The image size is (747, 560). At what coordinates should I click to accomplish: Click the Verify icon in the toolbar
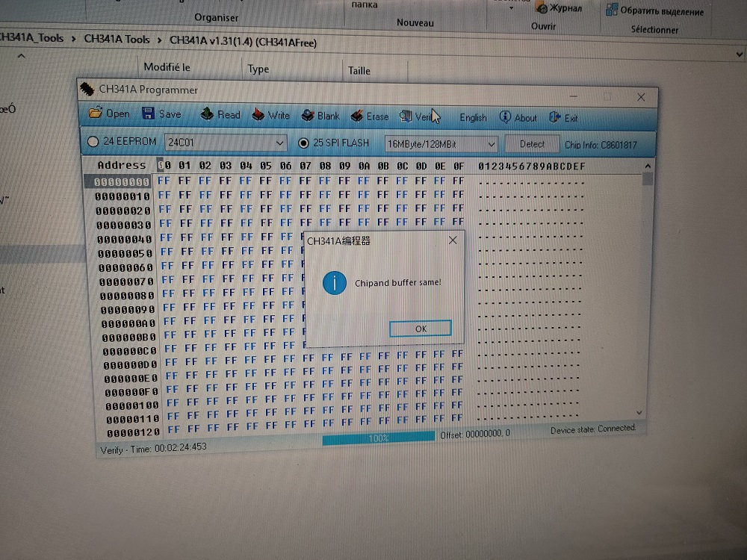coord(406,116)
